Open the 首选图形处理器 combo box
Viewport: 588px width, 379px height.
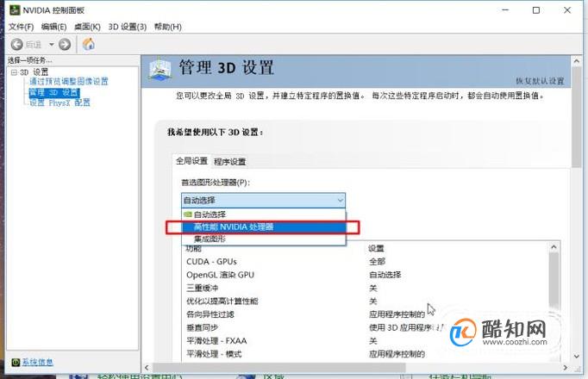click(x=263, y=201)
